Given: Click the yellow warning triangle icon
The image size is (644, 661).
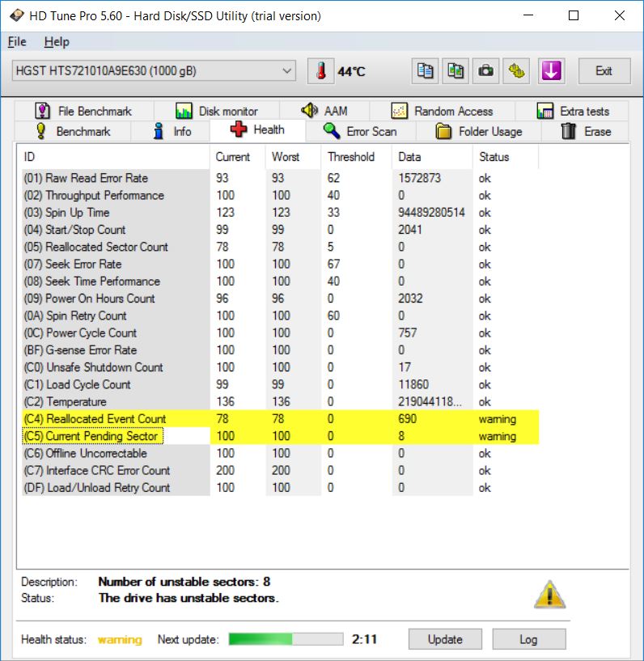Looking at the screenshot, I should [x=549, y=595].
